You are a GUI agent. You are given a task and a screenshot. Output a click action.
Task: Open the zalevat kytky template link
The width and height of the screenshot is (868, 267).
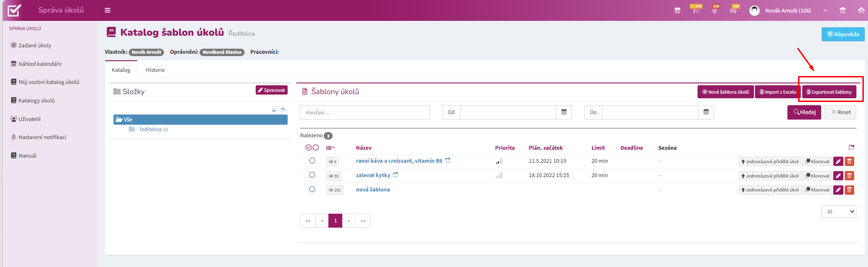(x=373, y=175)
